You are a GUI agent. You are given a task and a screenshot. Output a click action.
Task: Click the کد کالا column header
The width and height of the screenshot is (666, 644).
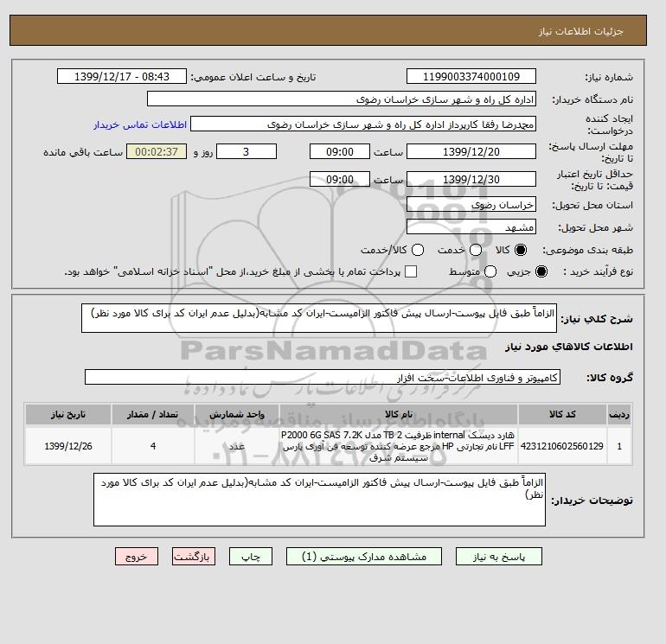(562, 414)
